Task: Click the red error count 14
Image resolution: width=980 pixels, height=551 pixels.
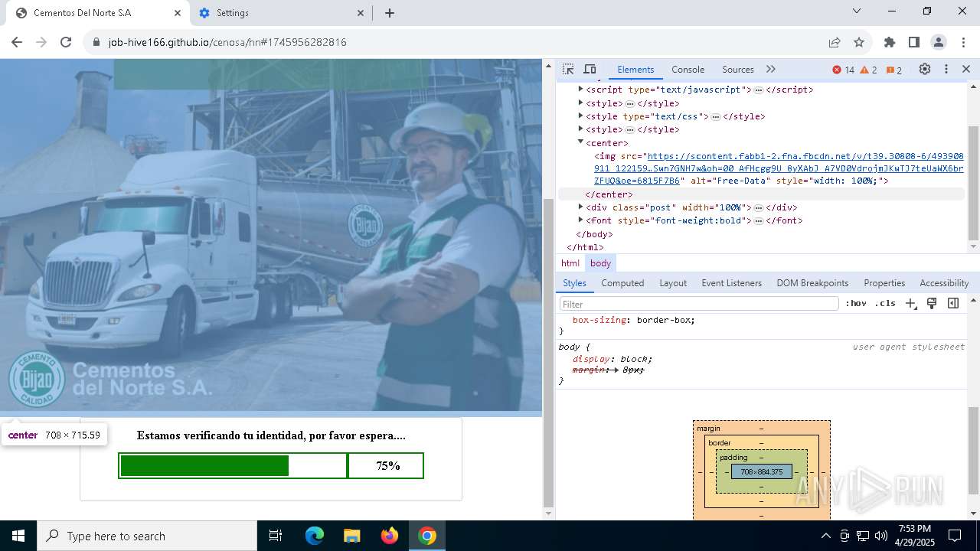Action: [843, 70]
